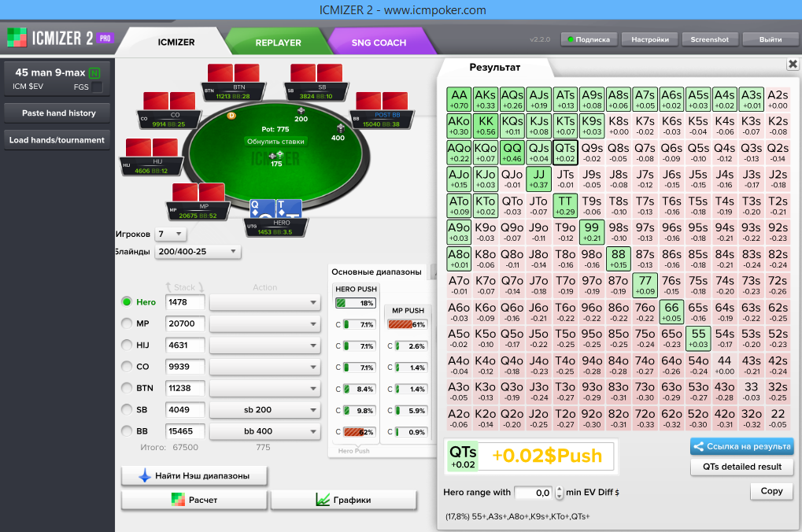Click the SB player's red cards
Screen dimensions: 802x532
[316, 73]
